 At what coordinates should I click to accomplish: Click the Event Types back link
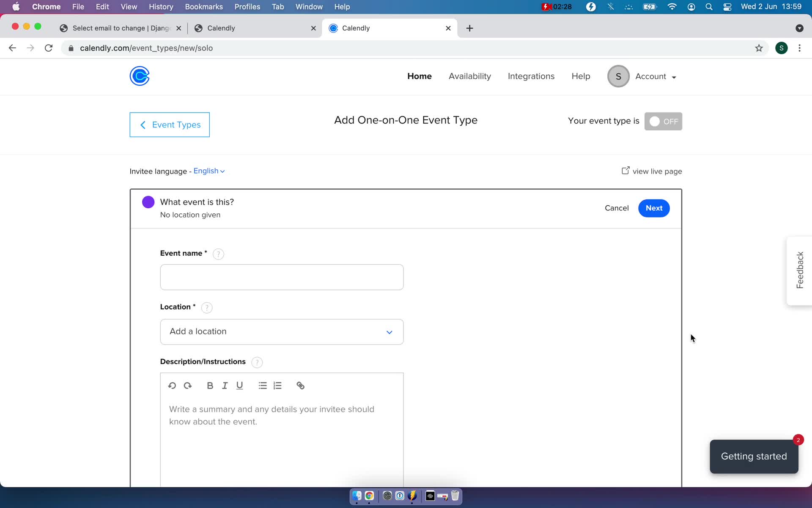point(170,124)
